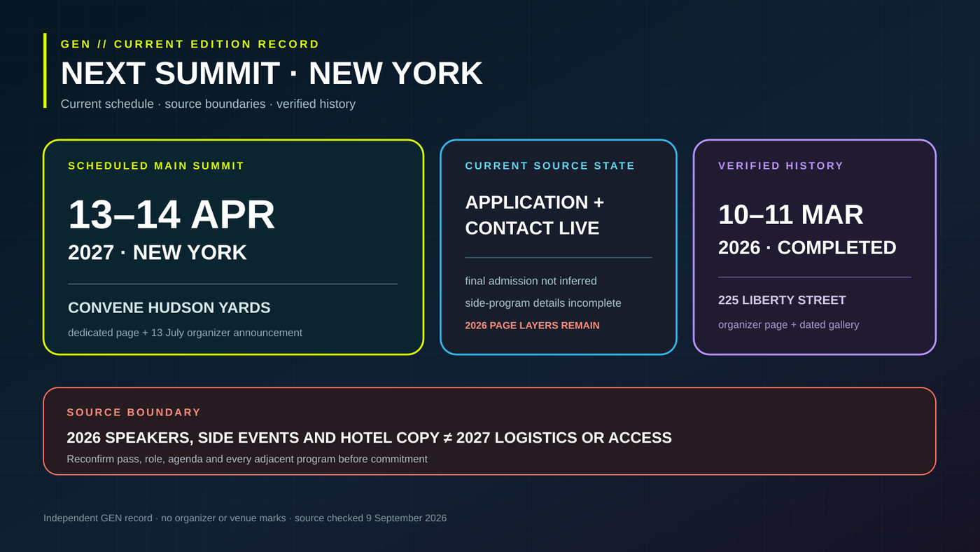Click the '2026 PAGE LAYERS REMAIN' warning

click(x=533, y=326)
